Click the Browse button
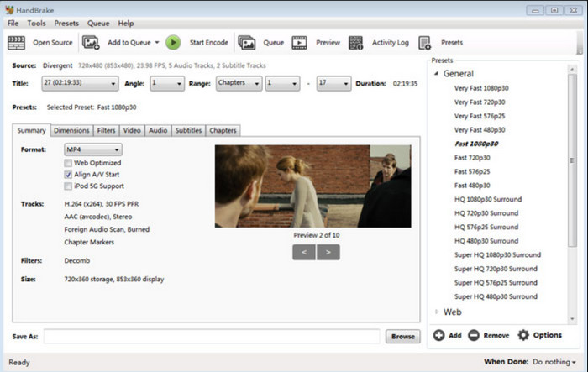 (x=403, y=337)
